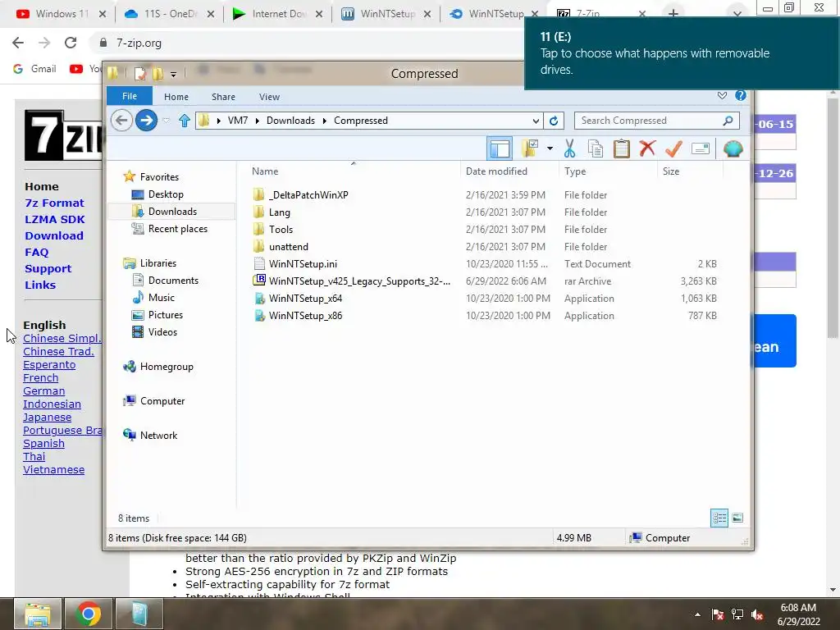Viewport: 840px width, 630px height.
Task: Select Downloads in navigation pane
Action: (x=172, y=211)
